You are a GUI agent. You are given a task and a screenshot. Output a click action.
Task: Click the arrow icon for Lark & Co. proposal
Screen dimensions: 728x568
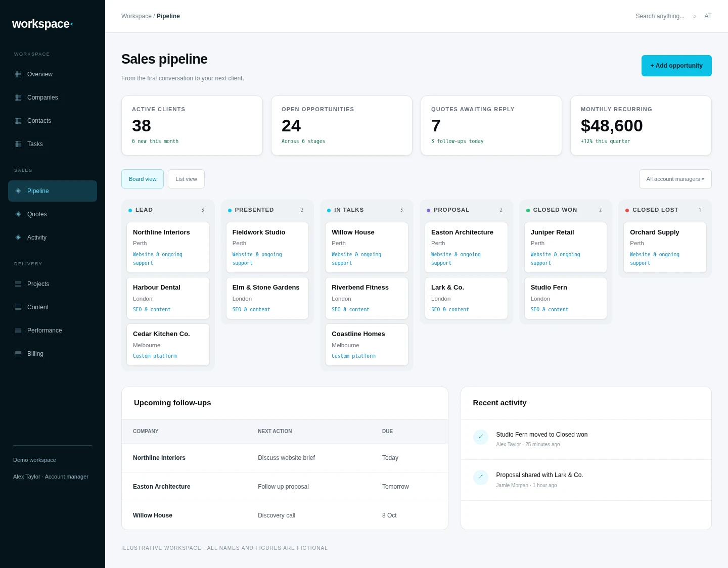click(x=481, y=478)
